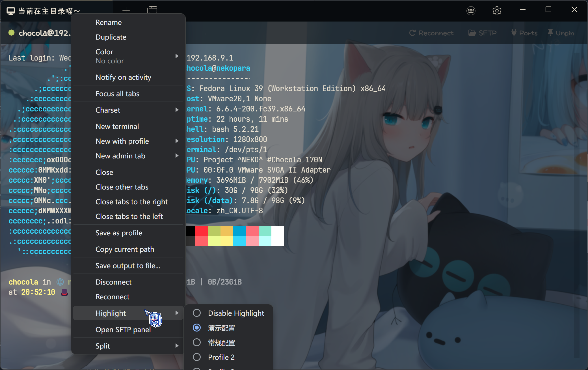Open the settings gear icon

point(497,11)
